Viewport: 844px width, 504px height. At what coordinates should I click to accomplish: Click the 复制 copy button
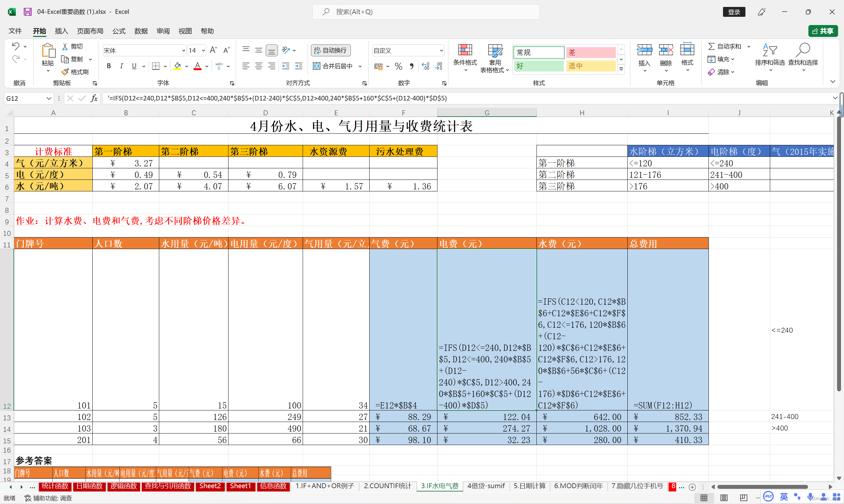(x=72, y=59)
